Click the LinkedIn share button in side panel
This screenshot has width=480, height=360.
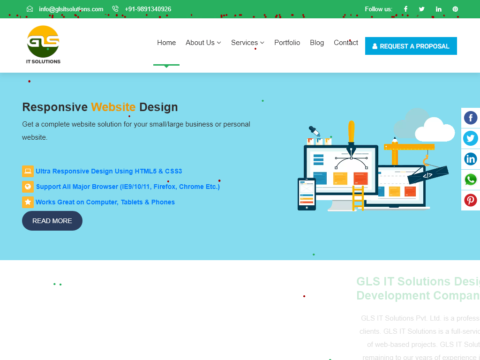tap(470, 159)
